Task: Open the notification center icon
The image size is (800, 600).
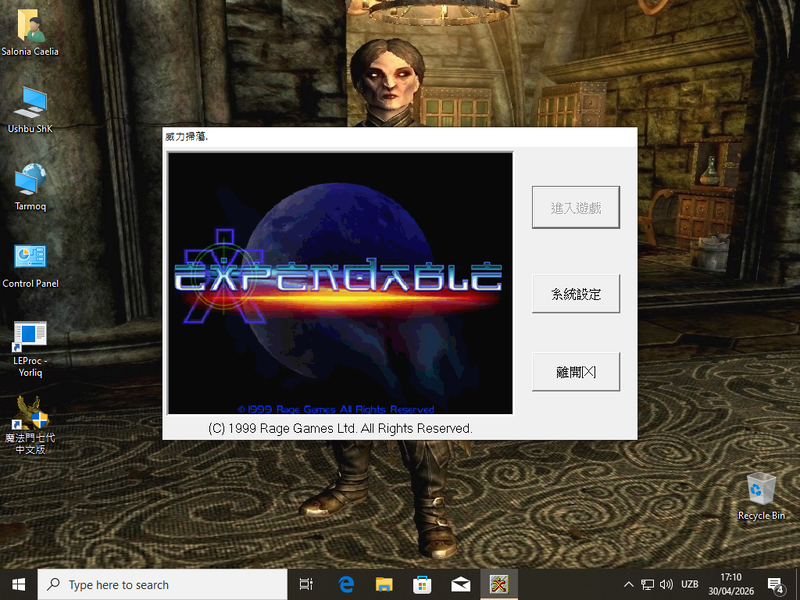Action: click(x=776, y=586)
